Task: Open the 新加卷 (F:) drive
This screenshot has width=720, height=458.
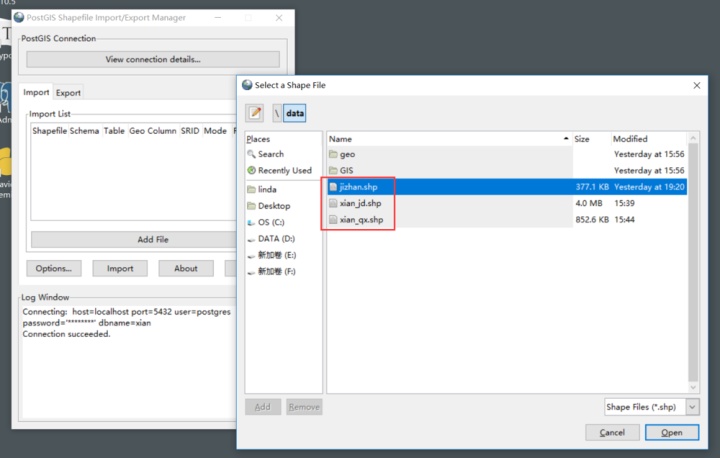Action: 276,271
